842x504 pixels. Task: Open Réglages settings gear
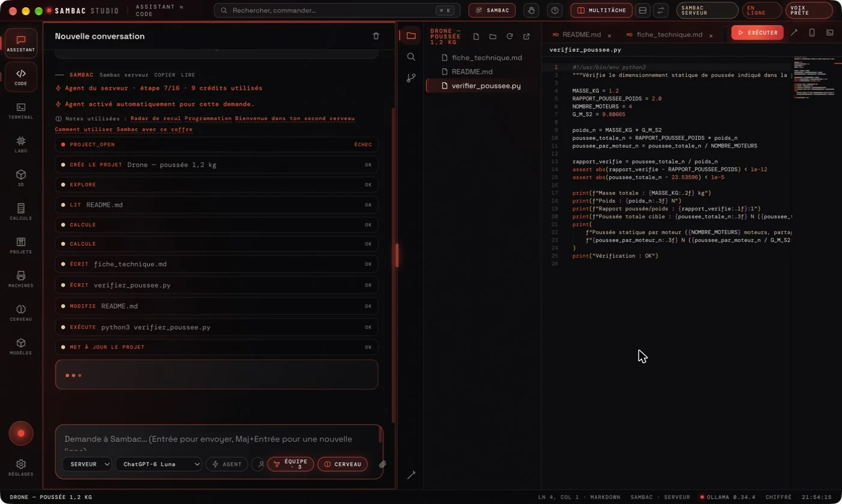[21, 467]
